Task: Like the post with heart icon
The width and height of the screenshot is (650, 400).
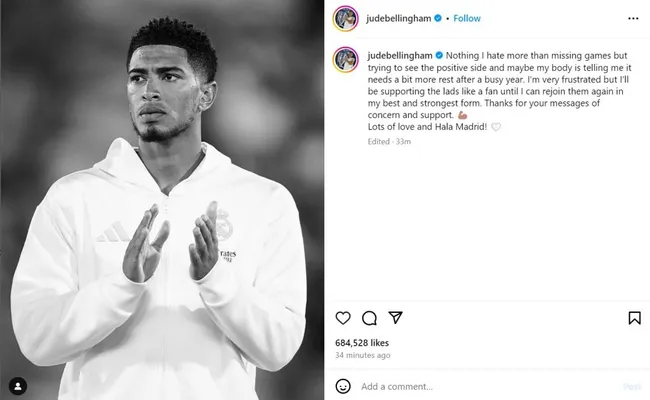Action: (343, 318)
